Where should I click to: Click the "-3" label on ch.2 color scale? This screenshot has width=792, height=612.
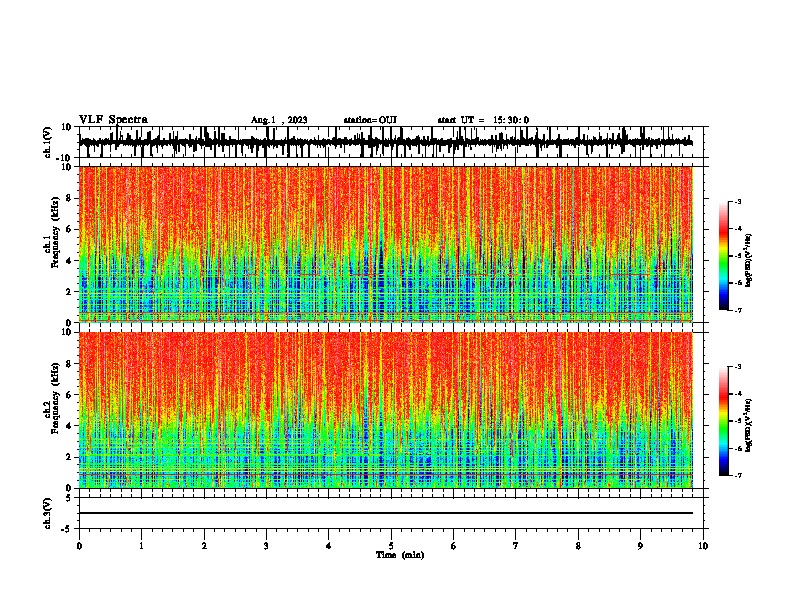pyautogui.click(x=737, y=367)
